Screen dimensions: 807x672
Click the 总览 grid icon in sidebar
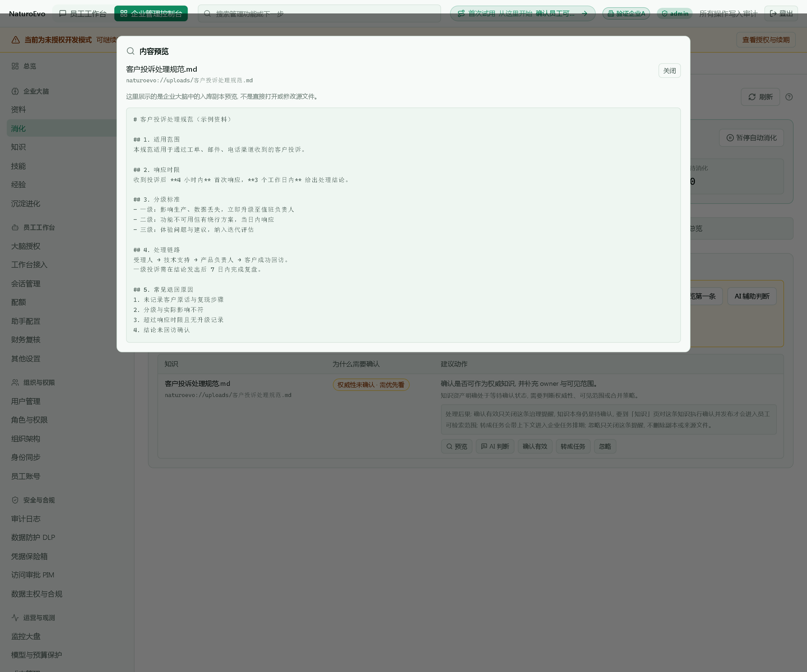click(x=15, y=66)
